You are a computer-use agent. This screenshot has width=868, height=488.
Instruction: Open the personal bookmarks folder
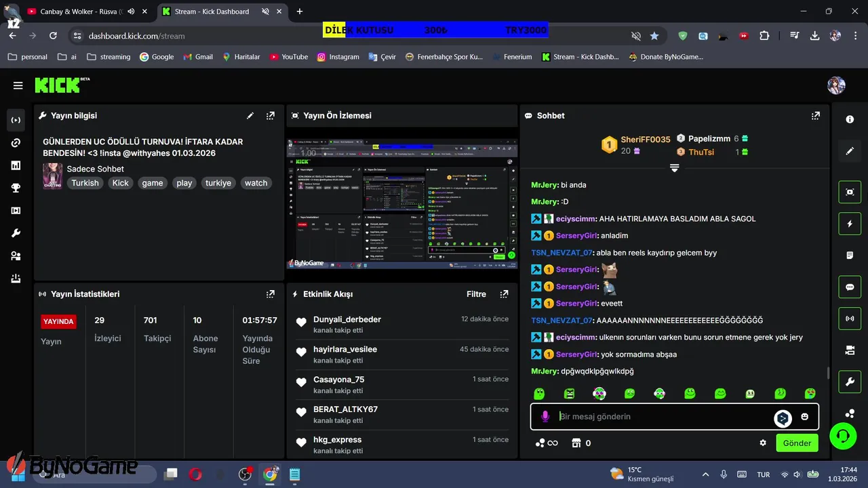coord(28,57)
